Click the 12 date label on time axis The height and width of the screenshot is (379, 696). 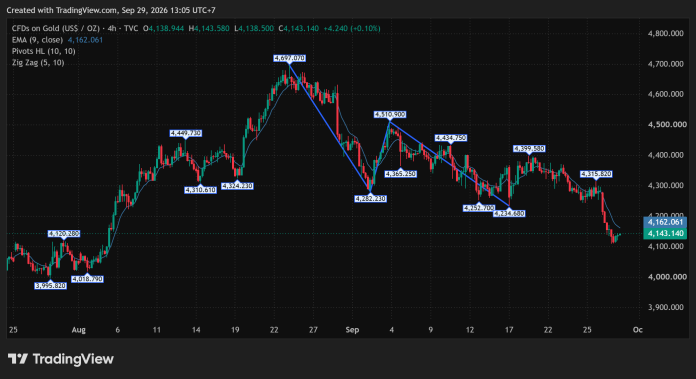pyautogui.click(x=470, y=330)
